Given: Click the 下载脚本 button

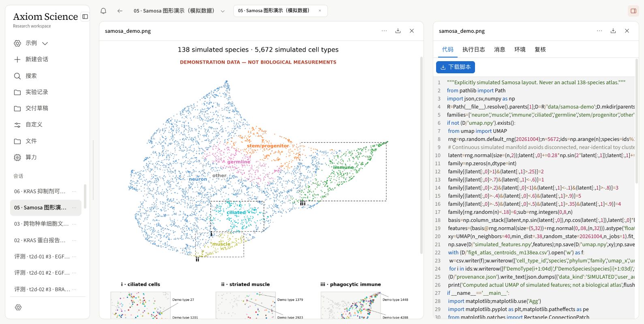Looking at the screenshot, I should pyautogui.click(x=456, y=67).
